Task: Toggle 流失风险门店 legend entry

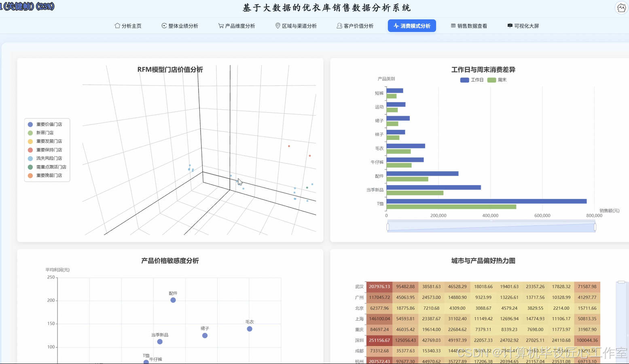Action: tap(45, 159)
